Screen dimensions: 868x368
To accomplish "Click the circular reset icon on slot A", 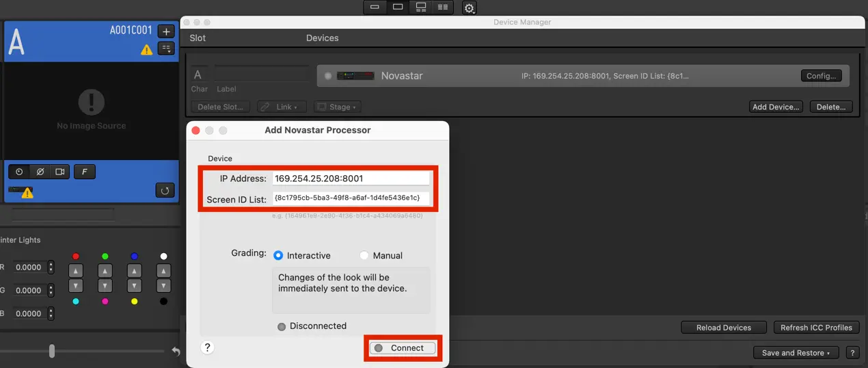I will click(165, 190).
